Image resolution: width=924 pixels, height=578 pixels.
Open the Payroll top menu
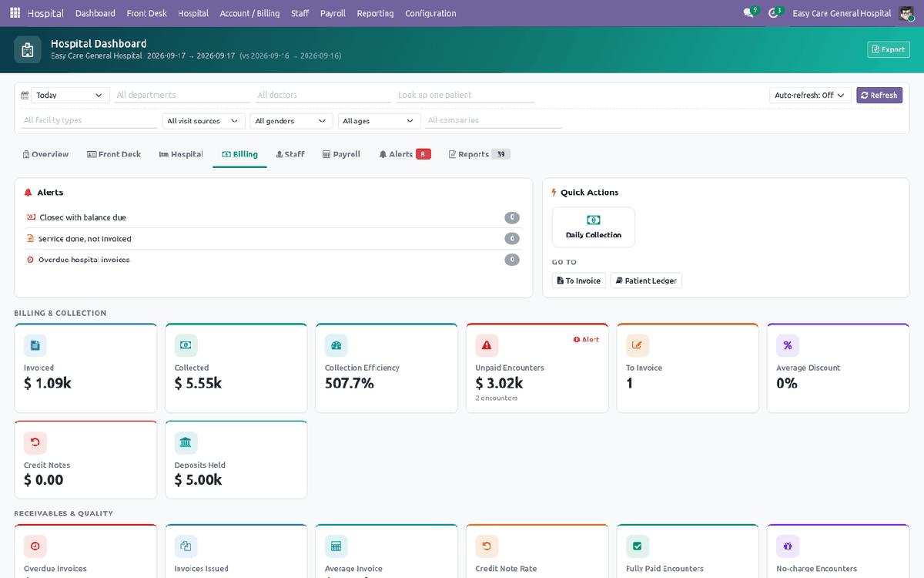[x=333, y=13]
